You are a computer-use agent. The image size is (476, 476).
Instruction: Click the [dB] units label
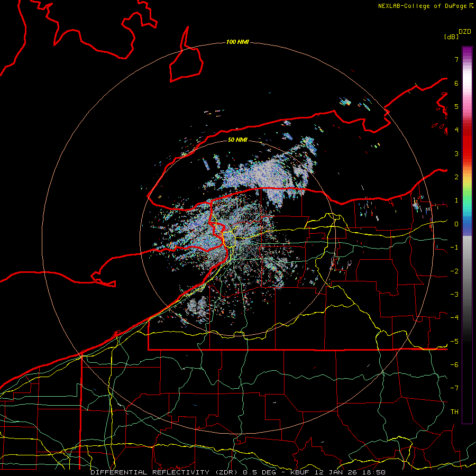452,36
